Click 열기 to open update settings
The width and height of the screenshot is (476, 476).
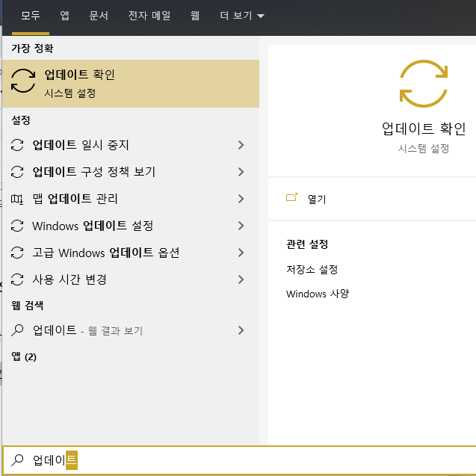click(317, 199)
